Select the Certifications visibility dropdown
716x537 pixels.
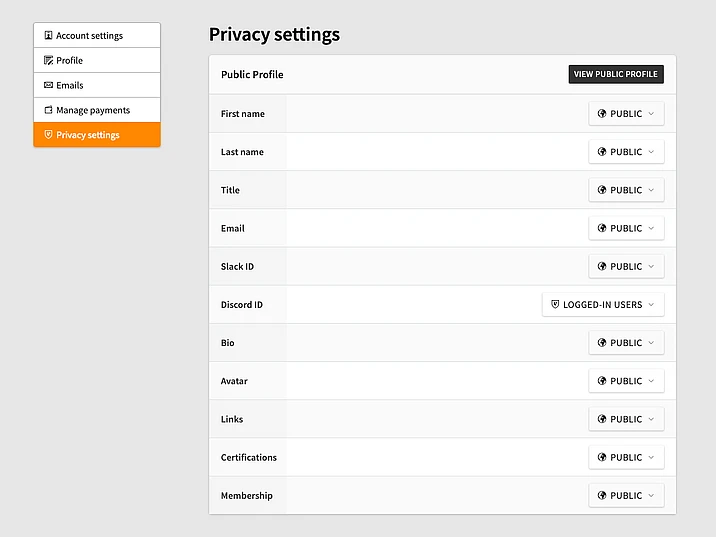(x=626, y=457)
